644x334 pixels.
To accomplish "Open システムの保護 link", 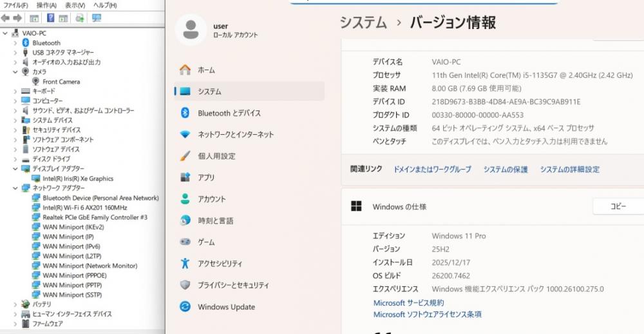I will 505,170.
